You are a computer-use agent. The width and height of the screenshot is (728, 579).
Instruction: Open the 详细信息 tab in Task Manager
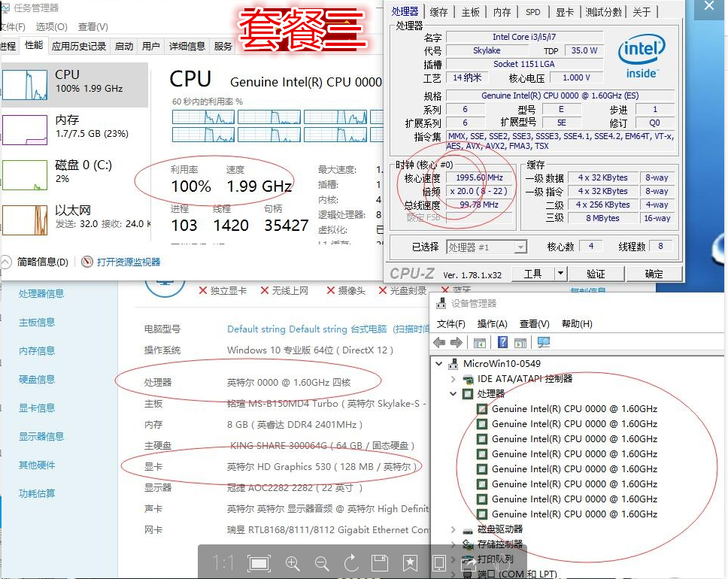tap(187, 46)
